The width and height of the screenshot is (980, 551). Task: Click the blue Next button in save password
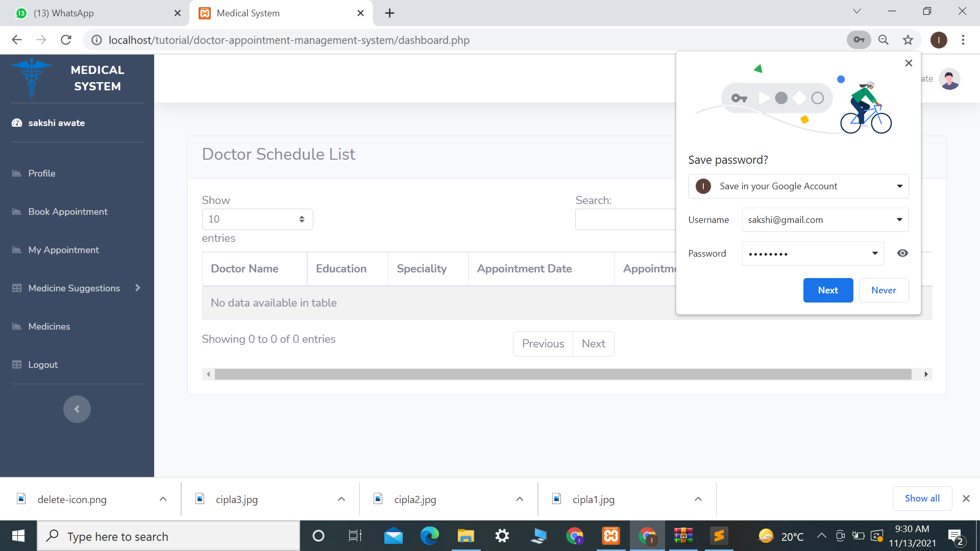tap(828, 290)
